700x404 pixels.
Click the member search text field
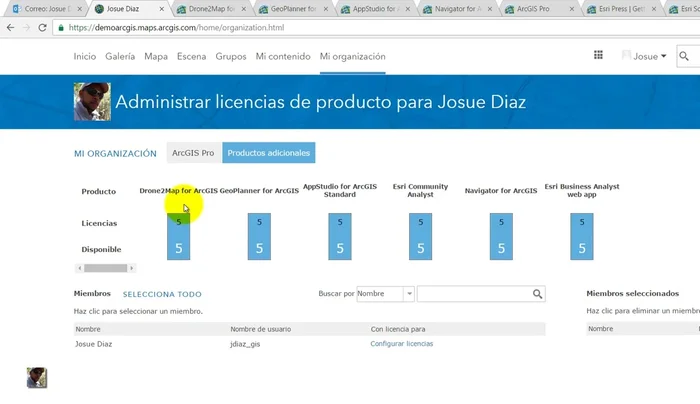tap(474, 294)
